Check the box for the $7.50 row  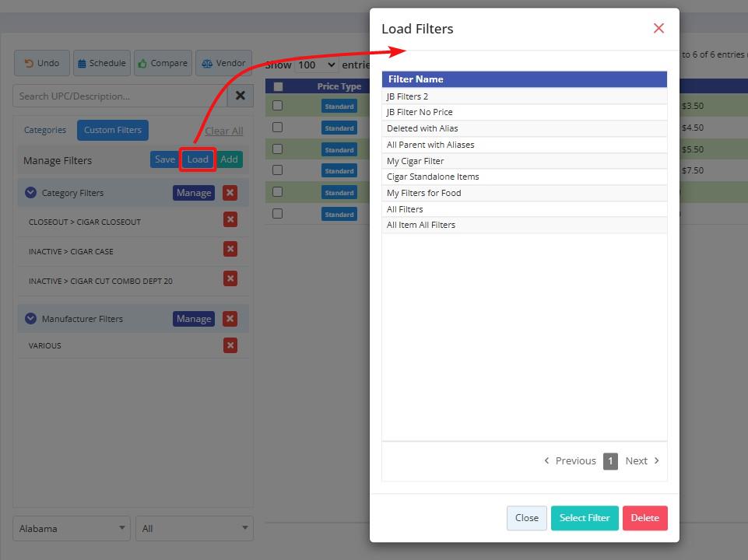click(x=277, y=170)
